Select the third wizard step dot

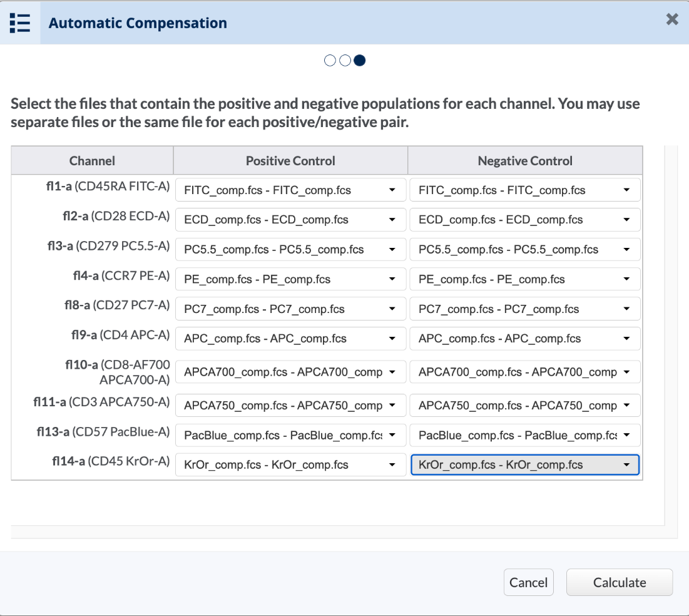pos(360,61)
